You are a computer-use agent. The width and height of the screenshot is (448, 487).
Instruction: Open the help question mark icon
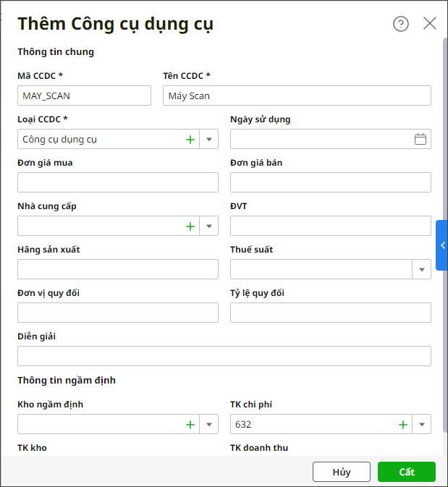[x=401, y=24]
